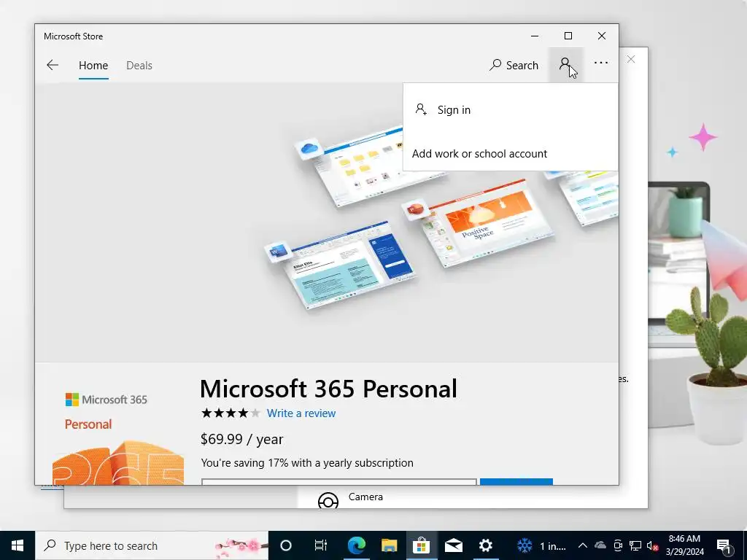This screenshot has width=747, height=560.
Task: Open the network status tray icon
Action: click(x=635, y=545)
